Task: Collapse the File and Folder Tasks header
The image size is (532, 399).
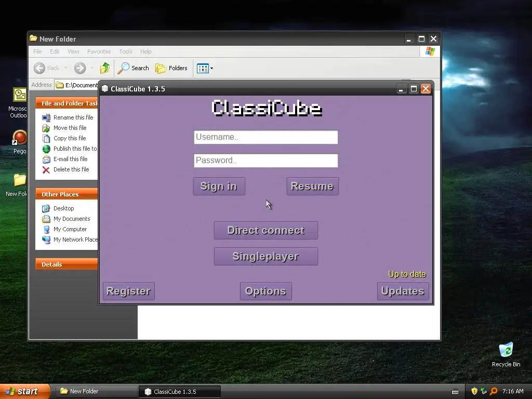Action: click(66, 103)
